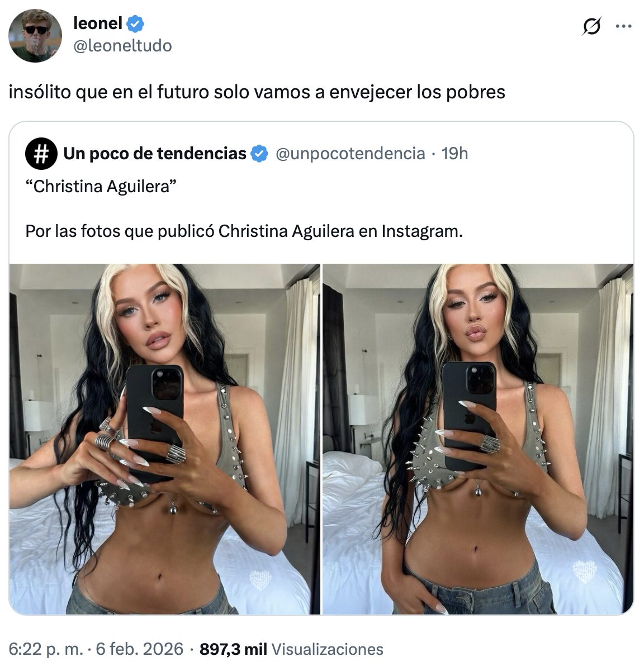The height and width of the screenshot is (666, 644).
Task: Click the quoted “Christina Aguilera” text line
Action: coord(101,187)
